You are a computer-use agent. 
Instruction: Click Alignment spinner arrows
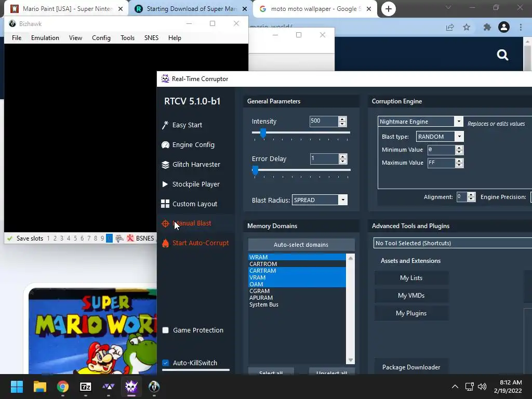point(471,197)
